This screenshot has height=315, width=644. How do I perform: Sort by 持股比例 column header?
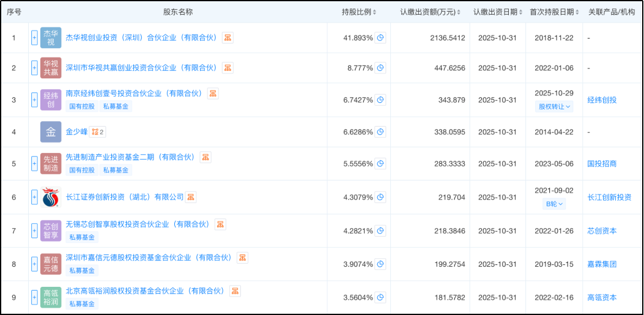(359, 12)
